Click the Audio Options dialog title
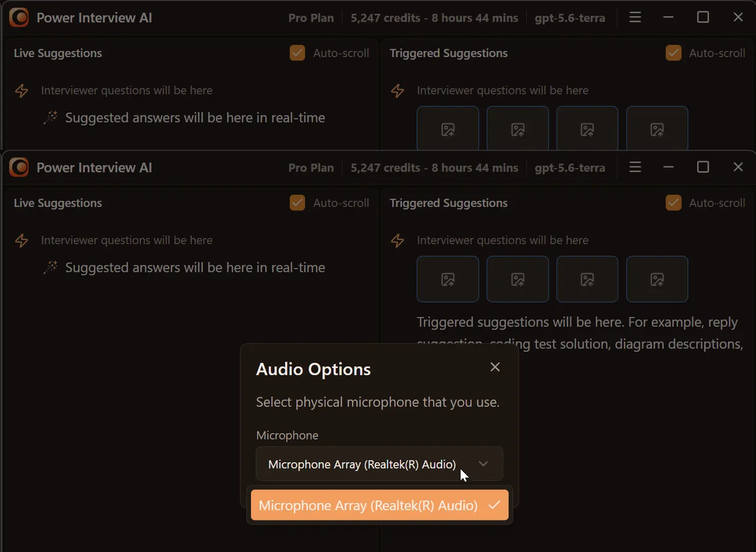Screen dimensions: 756x552 (x=313, y=369)
